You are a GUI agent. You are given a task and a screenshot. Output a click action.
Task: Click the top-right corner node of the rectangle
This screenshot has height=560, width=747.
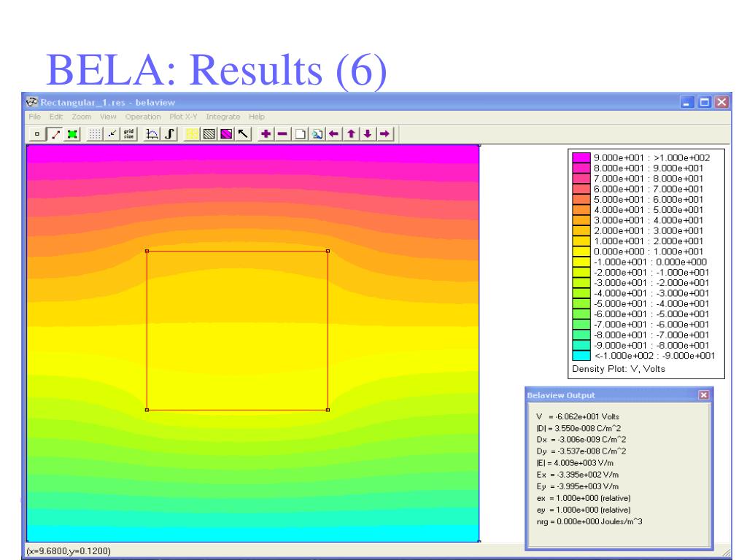pos(328,251)
